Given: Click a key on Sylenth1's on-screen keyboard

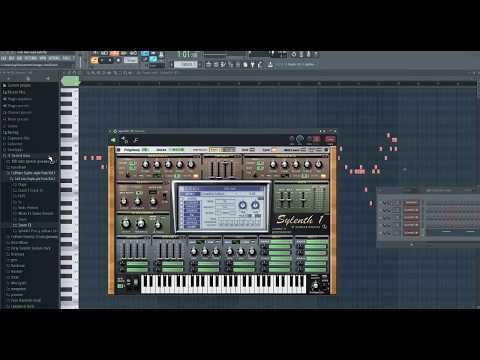Looking at the screenshot, I should [x=223, y=284].
